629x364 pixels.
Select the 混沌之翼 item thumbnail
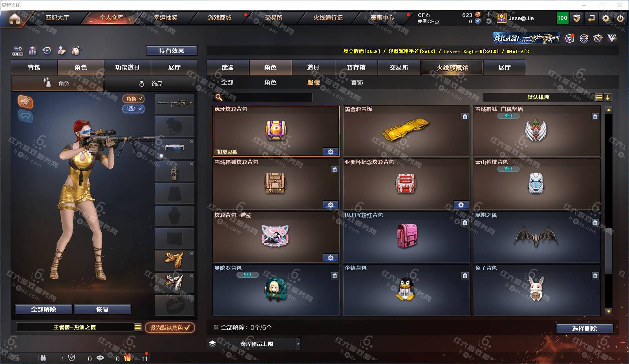537,237
